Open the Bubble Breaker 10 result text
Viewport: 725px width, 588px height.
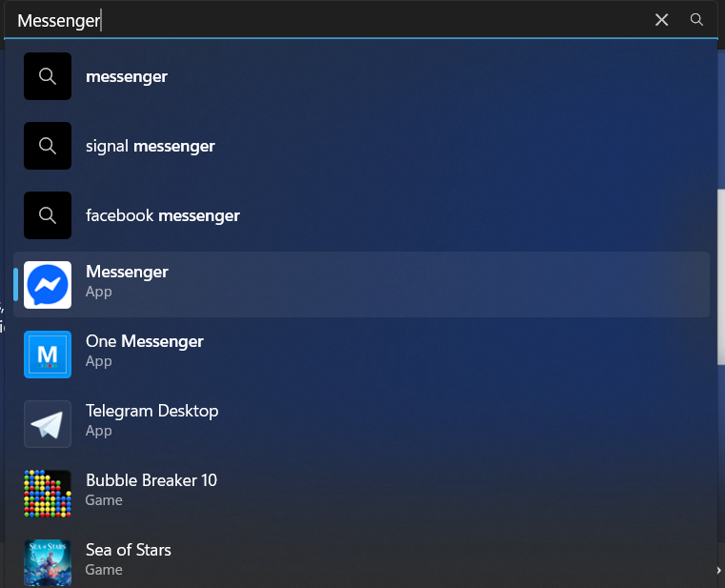[151, 480]
